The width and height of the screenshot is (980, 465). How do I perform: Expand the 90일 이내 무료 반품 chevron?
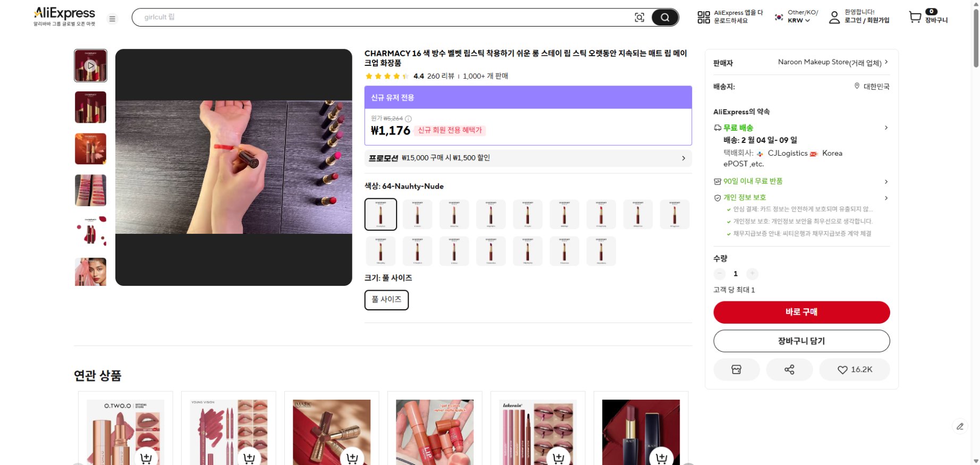pyautogui.click(x=886, y=182)
